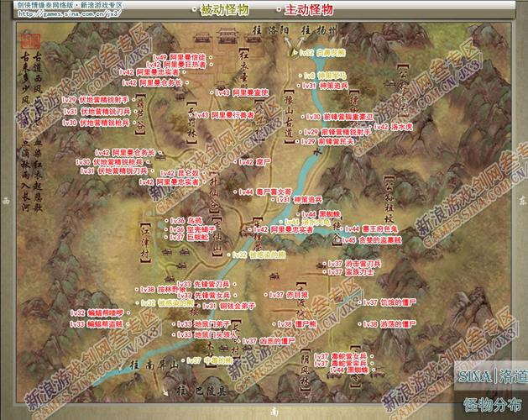528x420 pixels.
Task: Click the lv38 僵尸熊 label
Action: [297, 324]
